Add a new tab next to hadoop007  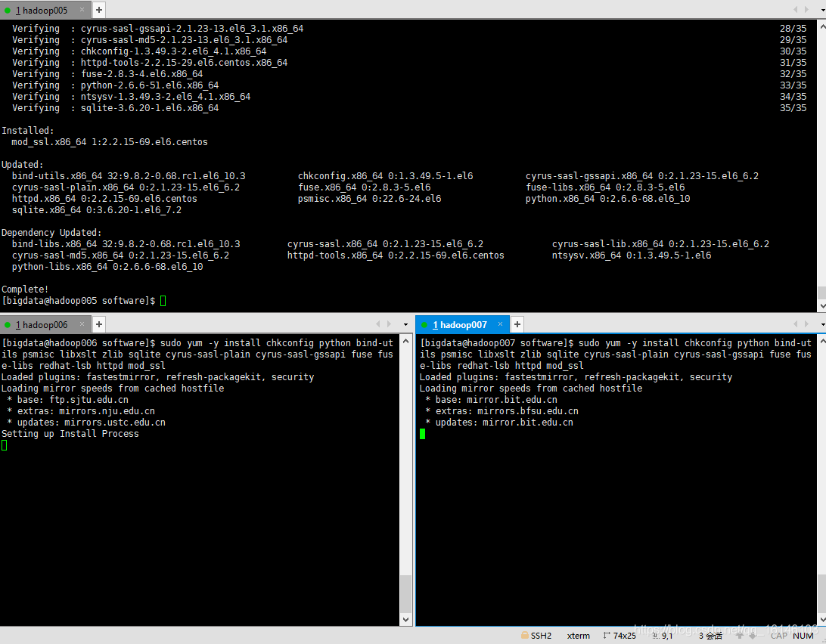coord(517,324)
